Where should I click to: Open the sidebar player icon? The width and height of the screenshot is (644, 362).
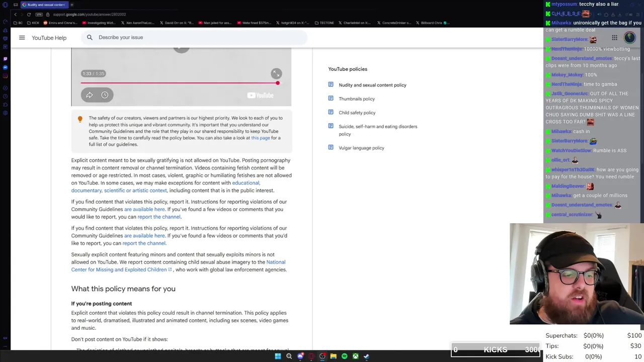[x=5, y=88]
